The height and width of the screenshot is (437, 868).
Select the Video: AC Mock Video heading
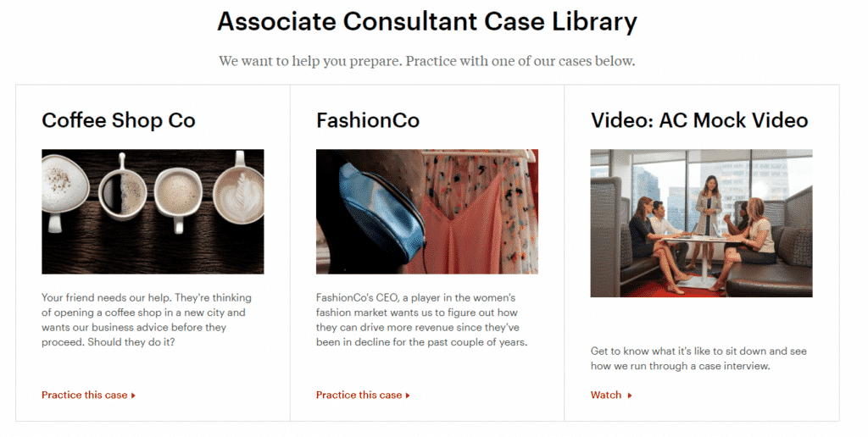(x=699, y=120)
